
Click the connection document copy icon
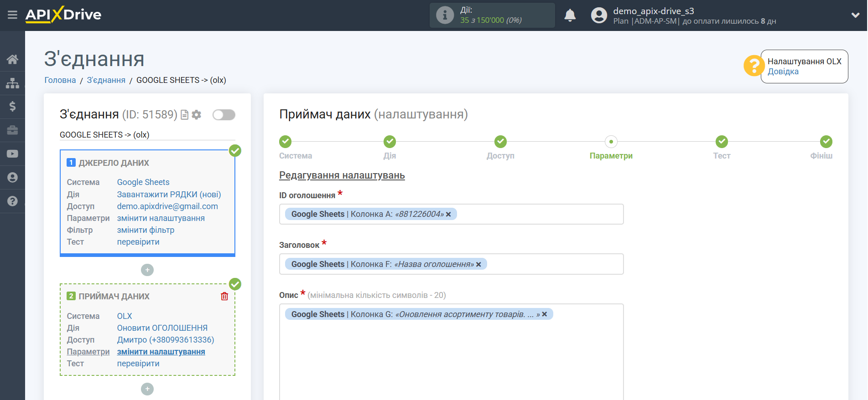pos(185,115)
